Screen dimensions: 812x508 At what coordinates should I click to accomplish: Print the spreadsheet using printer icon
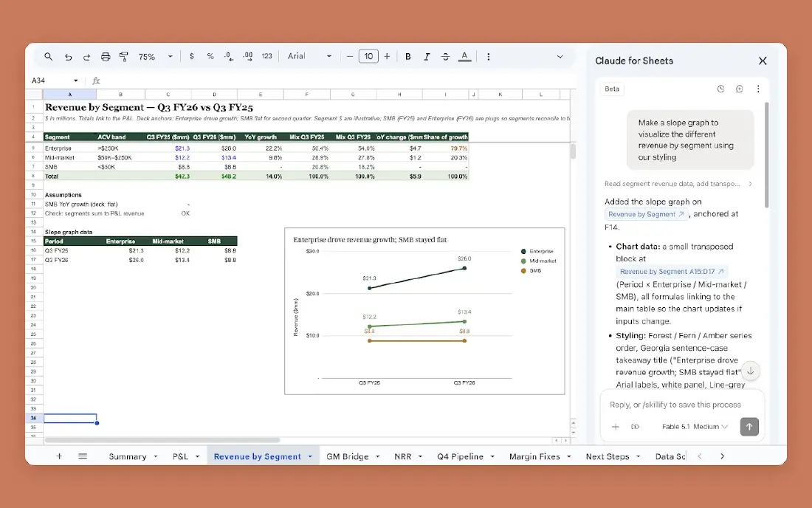(x=106, y=57)
